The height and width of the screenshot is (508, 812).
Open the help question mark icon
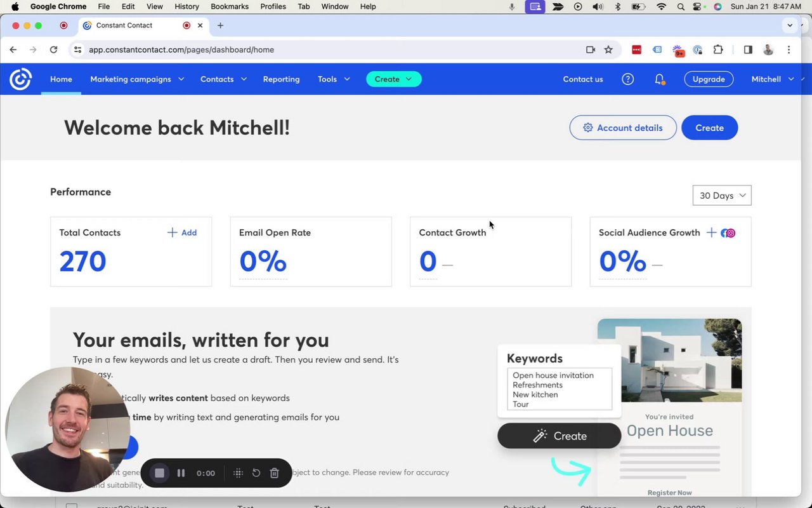(627, 79)
